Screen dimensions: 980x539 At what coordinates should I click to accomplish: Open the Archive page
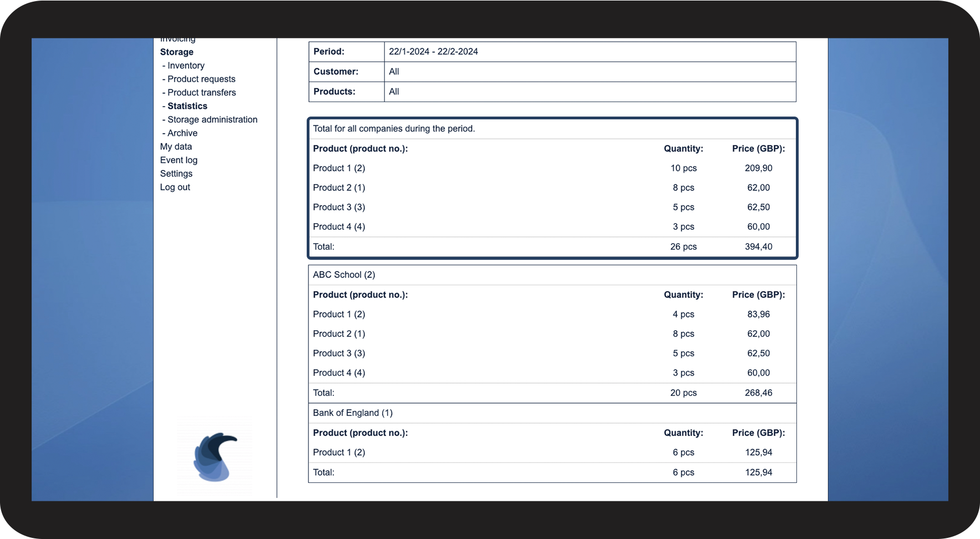pos(182,133)
